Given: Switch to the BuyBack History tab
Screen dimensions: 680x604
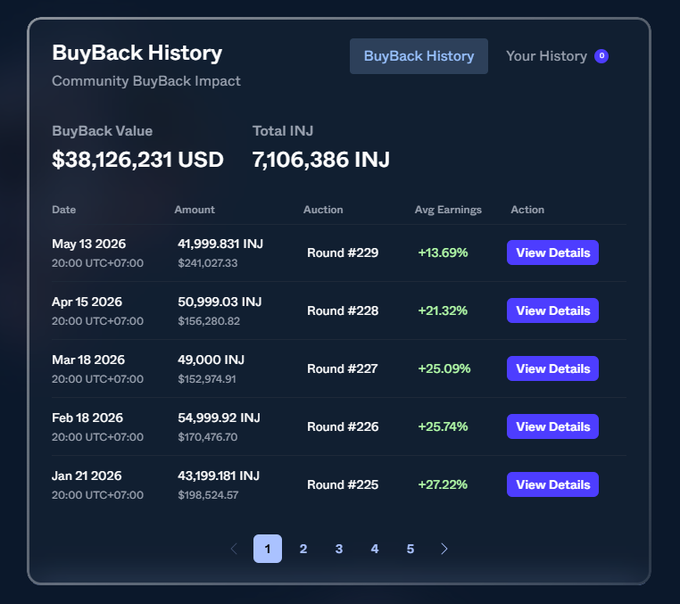Looking at the screenshot, I should pos(418,56).
